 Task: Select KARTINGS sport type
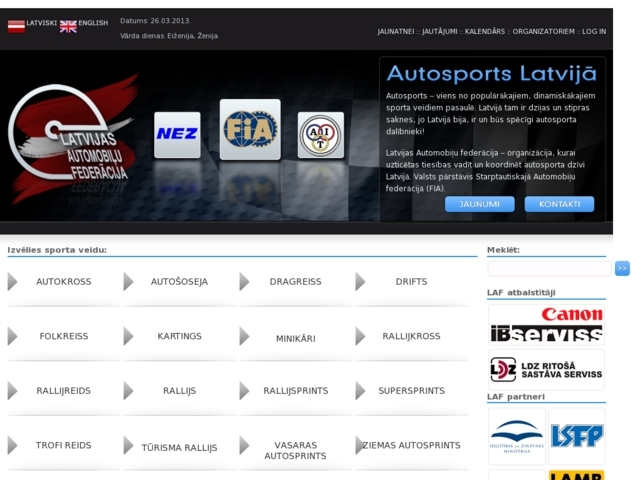pyautogui.click(x=179, y=336)
